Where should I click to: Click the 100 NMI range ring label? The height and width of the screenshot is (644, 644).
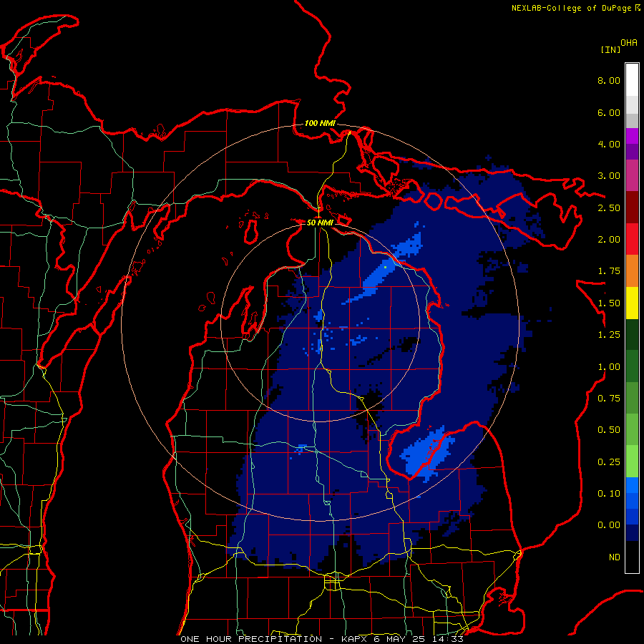(320, 123)
